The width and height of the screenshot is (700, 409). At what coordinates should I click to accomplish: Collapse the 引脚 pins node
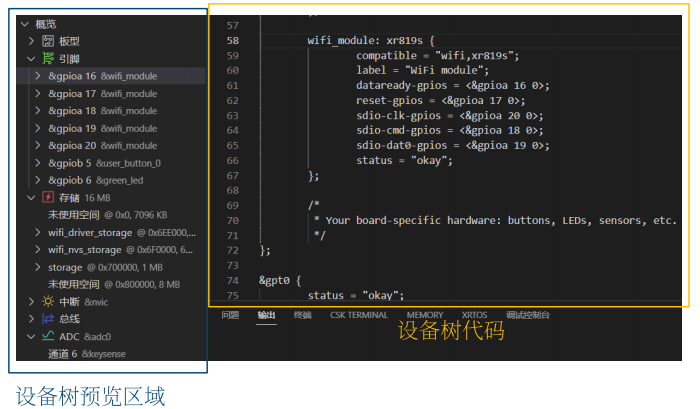coord(31,58)
